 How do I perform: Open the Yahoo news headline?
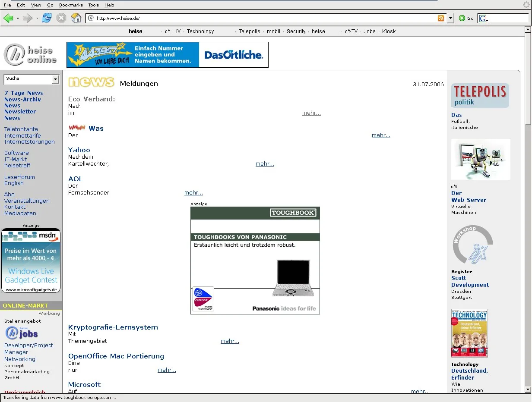(x=79, y=150)
